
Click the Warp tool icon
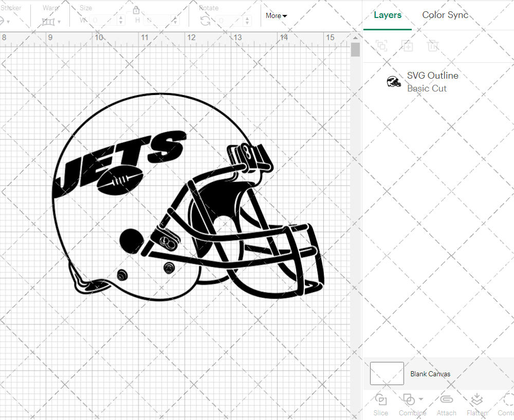pyautogui.click(x=49, y=21)
